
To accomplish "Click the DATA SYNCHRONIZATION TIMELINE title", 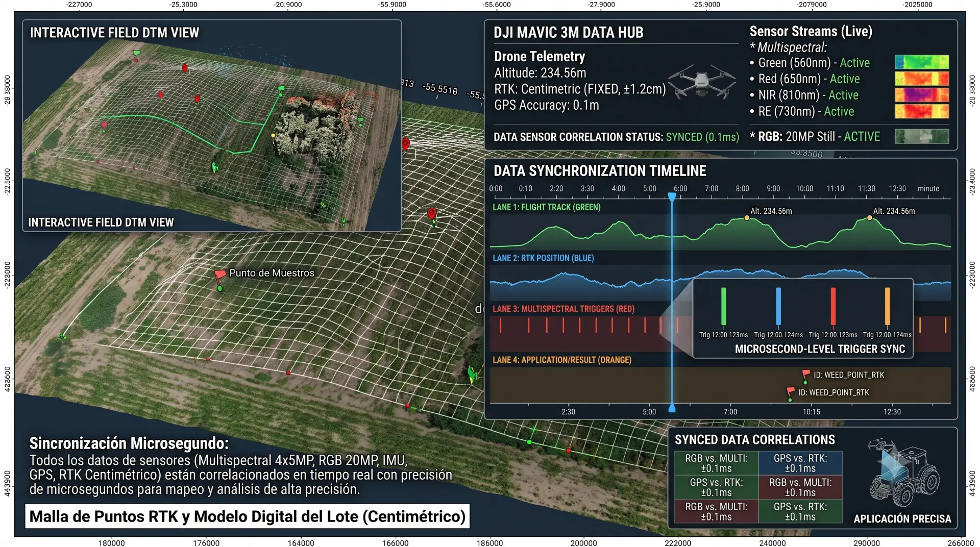I will pyautogui.click(x=600, y=171).
